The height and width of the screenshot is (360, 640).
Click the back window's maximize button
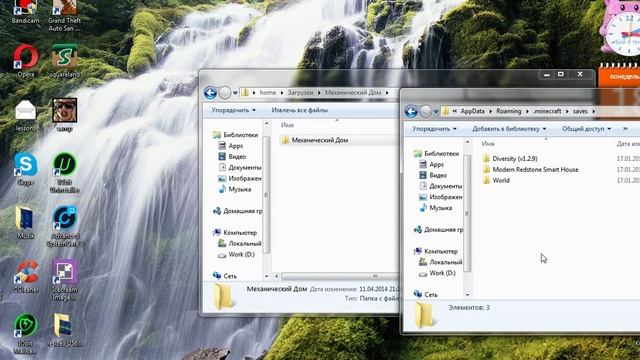point(561,74)
